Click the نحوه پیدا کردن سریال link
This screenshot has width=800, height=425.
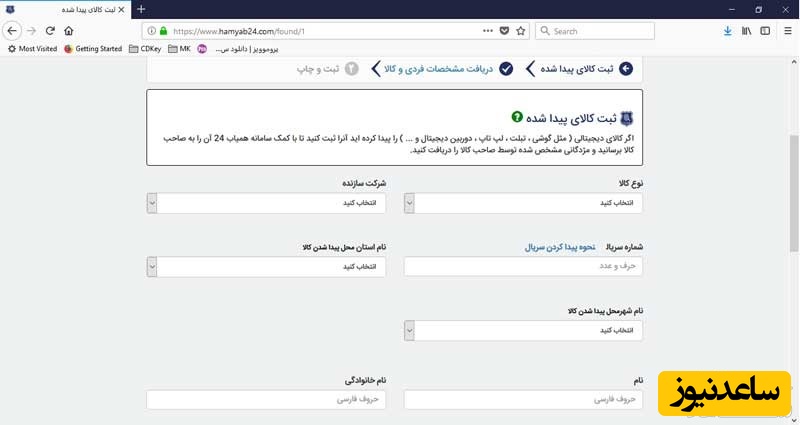point(562,246)
